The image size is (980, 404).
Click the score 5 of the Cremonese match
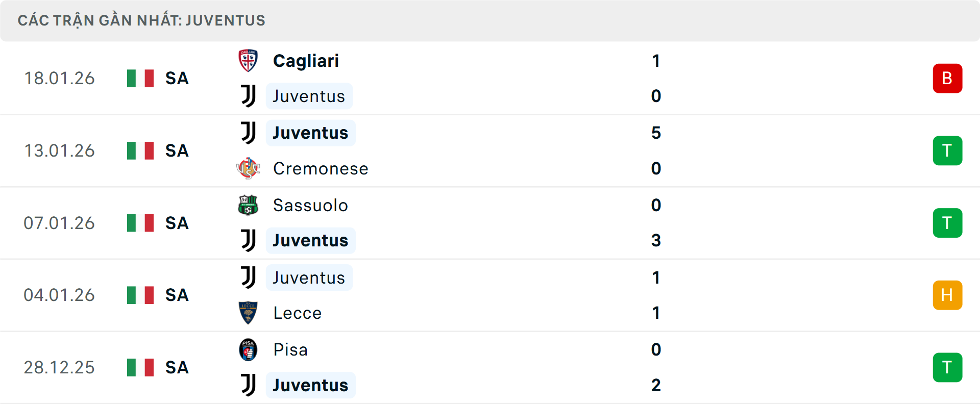pyautogui.click(x=656, y=133)
